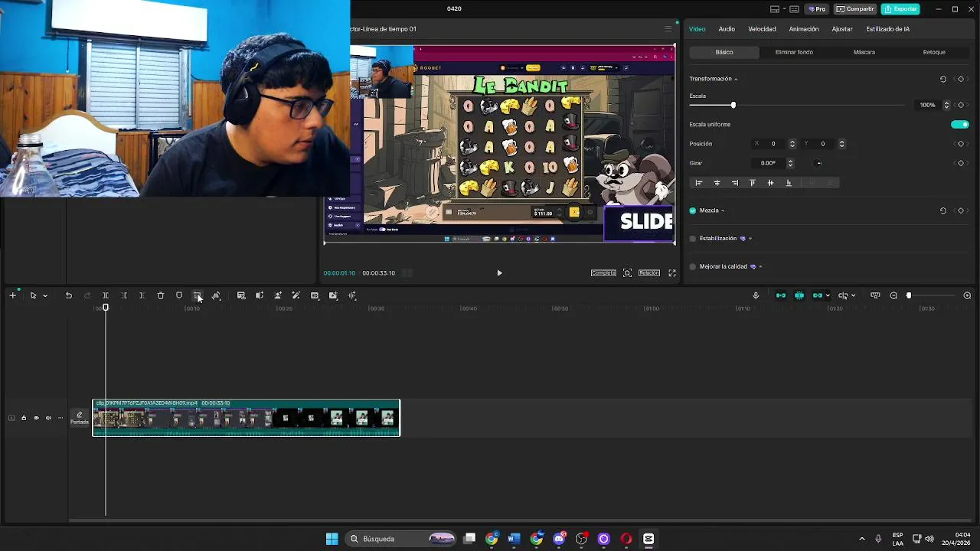Toggle Escala uniforme switch

(x=959, y=125)
